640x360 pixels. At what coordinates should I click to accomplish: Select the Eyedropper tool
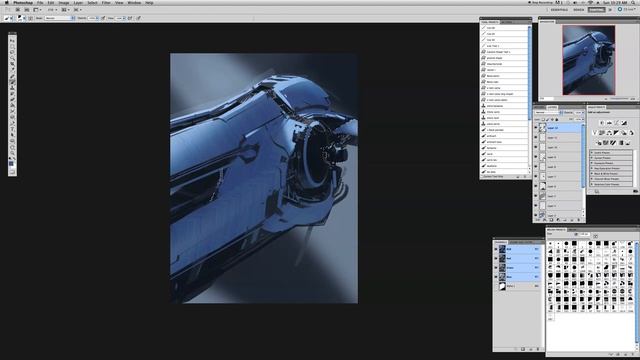12,70
